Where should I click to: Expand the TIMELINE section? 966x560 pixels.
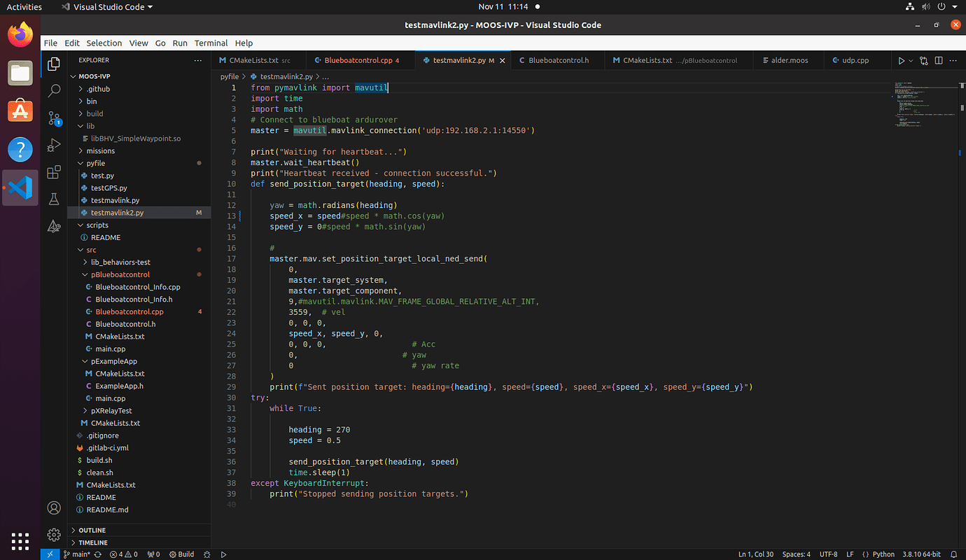pyautogui.click(x=93, y=542)
